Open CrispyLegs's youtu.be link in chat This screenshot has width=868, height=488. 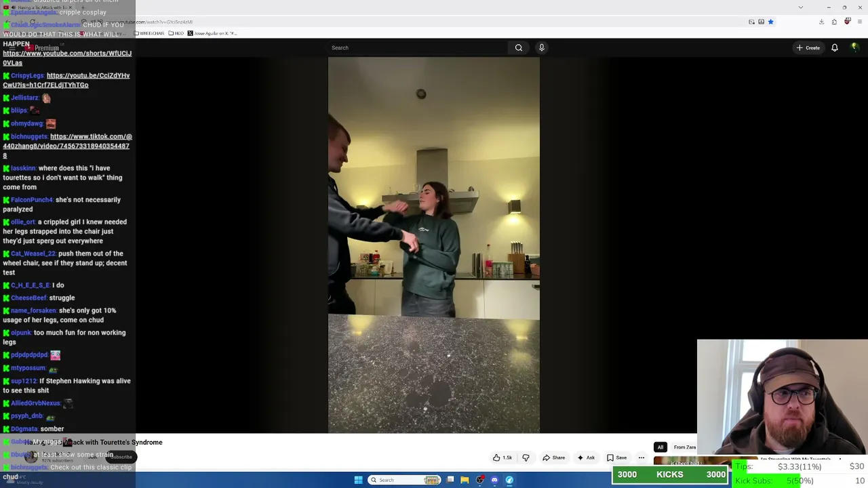(x=66, y=80)
